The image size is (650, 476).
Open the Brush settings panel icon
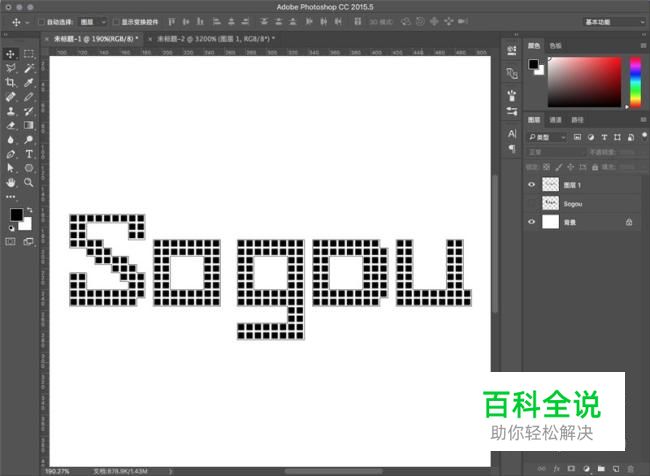[512, 111]
